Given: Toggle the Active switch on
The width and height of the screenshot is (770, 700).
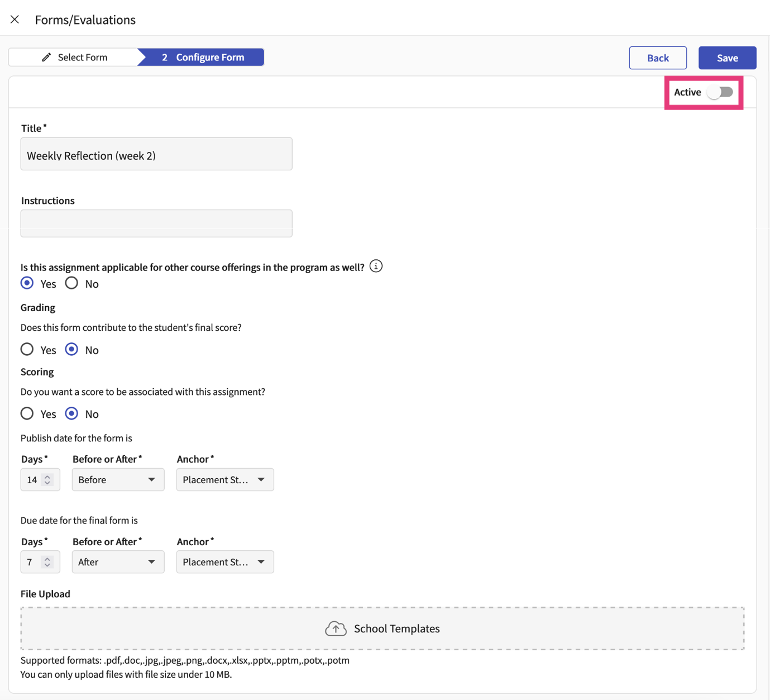Looking at the screenshot, I should (720, 92).
